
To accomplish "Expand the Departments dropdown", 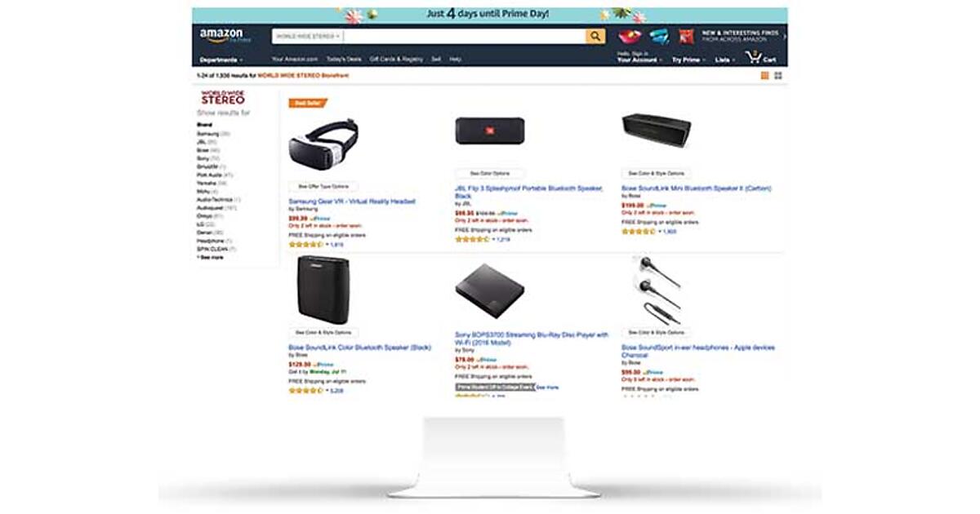I will point(221,60).
